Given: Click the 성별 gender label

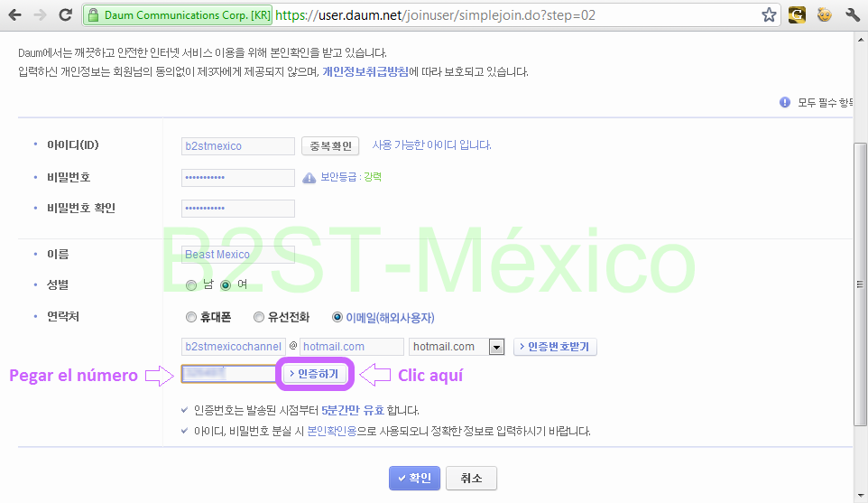Looking at the screenshot, I should pyautogui.click(x=58, y=284).
